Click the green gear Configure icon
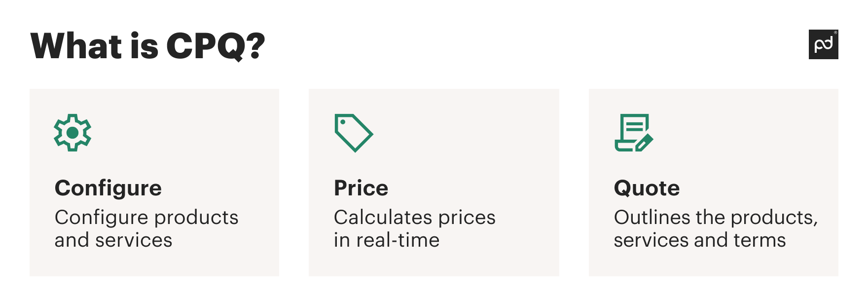 72,133
